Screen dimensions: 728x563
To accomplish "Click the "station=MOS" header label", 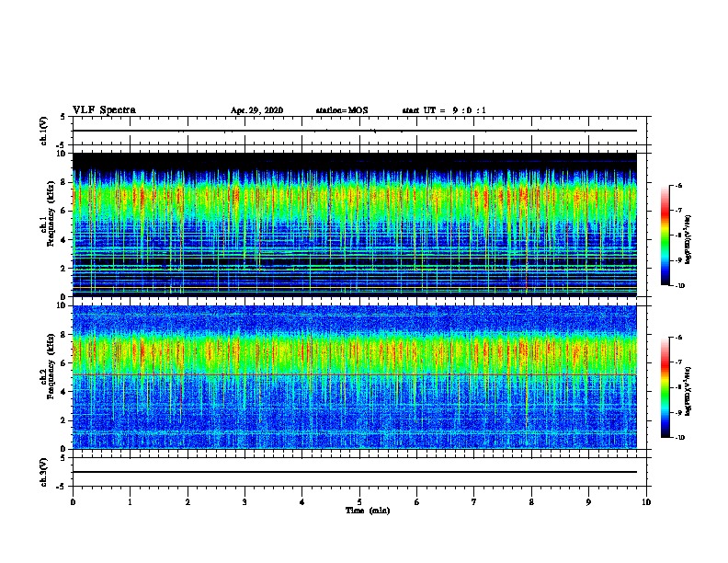I will tap(342, 110).
